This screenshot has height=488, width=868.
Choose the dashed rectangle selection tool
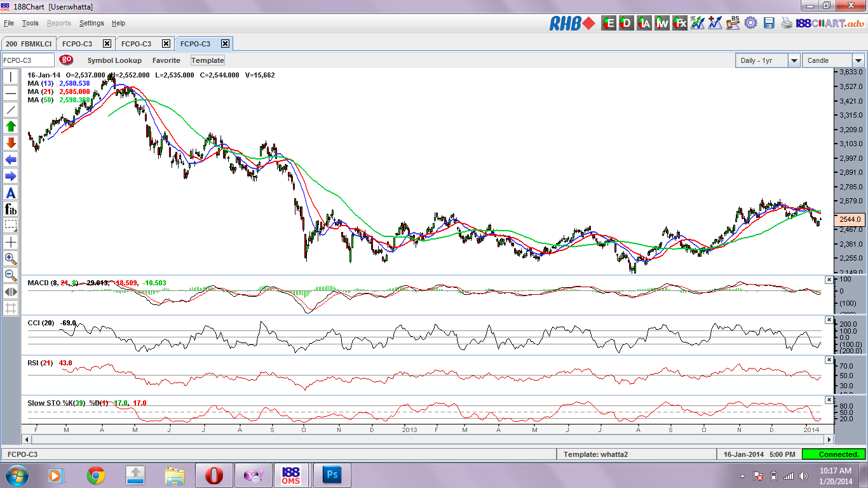[11, 226]
